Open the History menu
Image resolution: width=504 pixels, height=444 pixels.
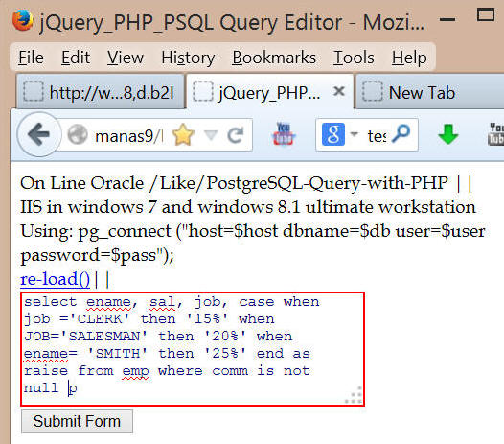point(188,58)
